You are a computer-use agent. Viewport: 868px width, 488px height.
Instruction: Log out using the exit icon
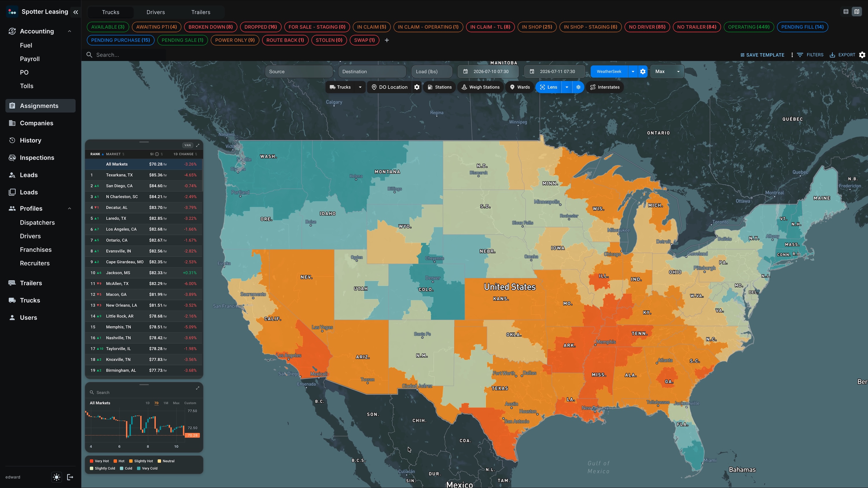(70, 477)
